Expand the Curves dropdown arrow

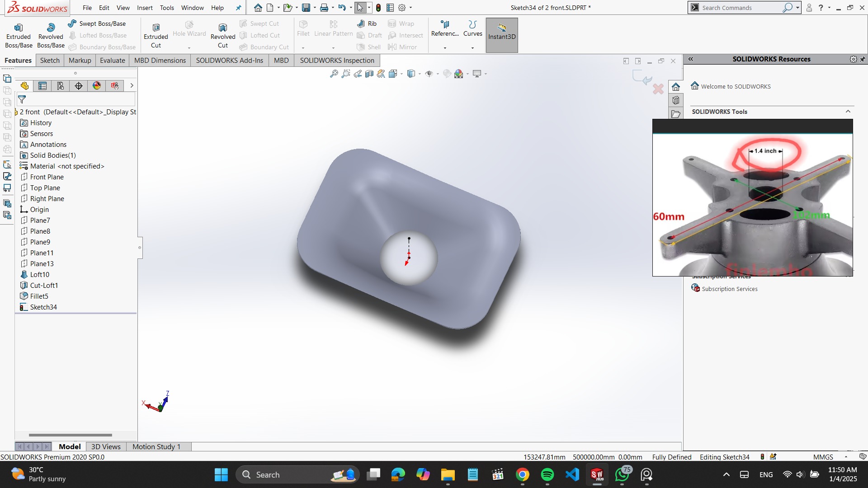[x=473, y=48]
